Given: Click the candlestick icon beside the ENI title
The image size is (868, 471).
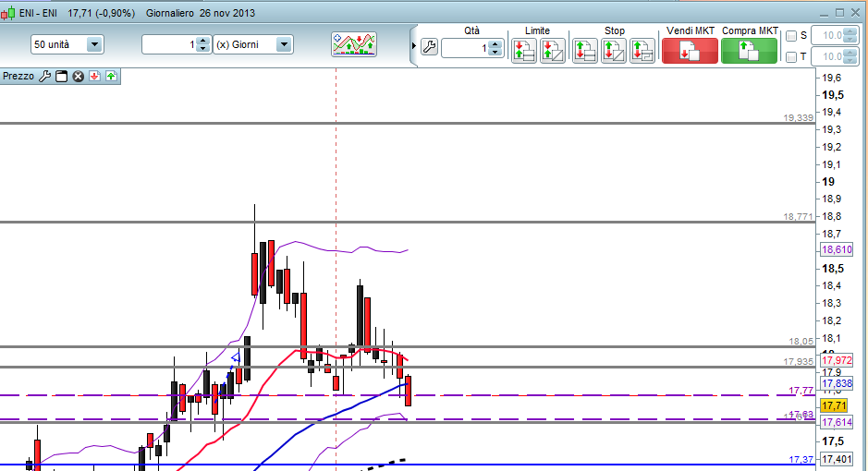Looking at the screenshot, I should click(x=7, y=13).
